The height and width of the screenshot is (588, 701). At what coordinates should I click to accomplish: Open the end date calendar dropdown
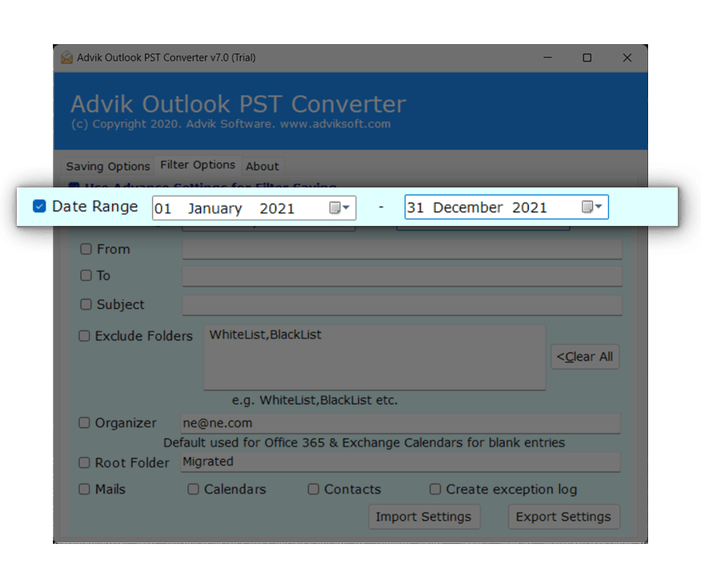pos(592,207)
